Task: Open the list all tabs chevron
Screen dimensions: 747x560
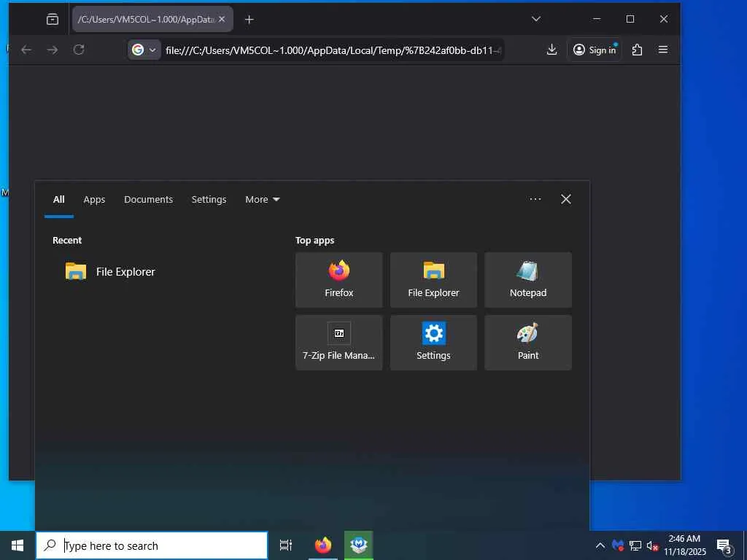Action: (x=536, y=19)
